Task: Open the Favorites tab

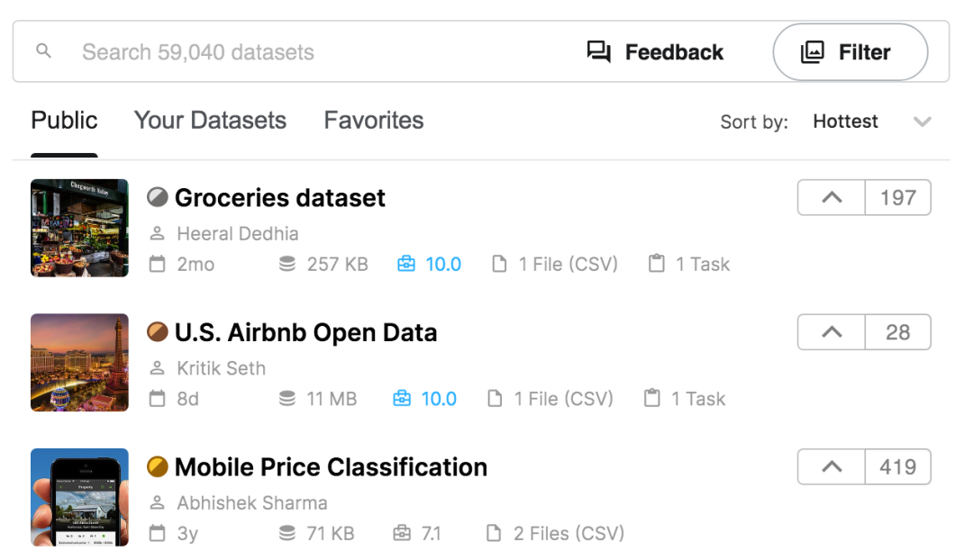Action: 374,121
